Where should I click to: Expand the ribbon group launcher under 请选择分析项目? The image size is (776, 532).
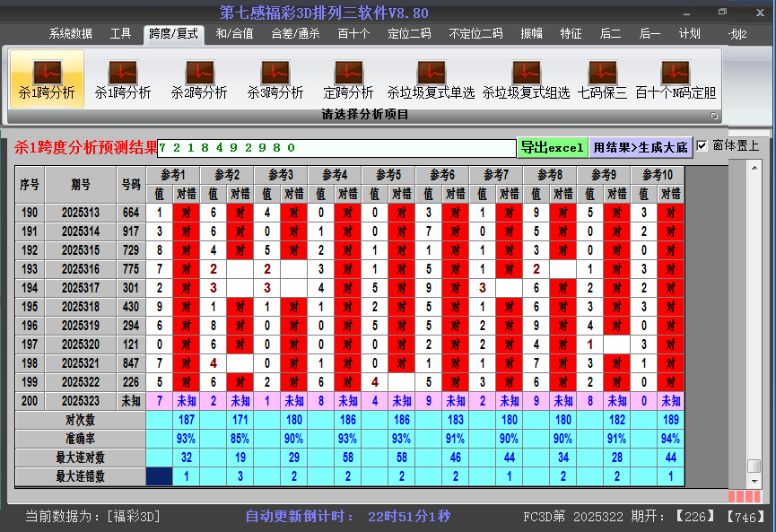(x=714, y=116)
